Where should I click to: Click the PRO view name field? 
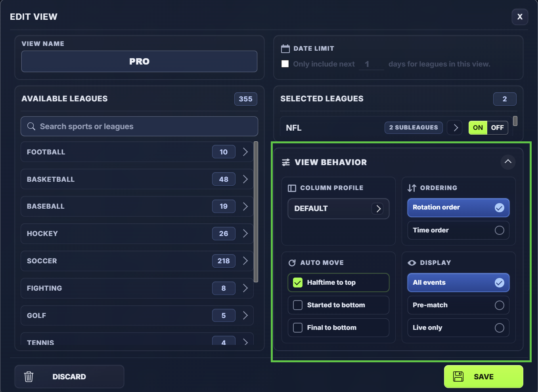pos(139,61)
